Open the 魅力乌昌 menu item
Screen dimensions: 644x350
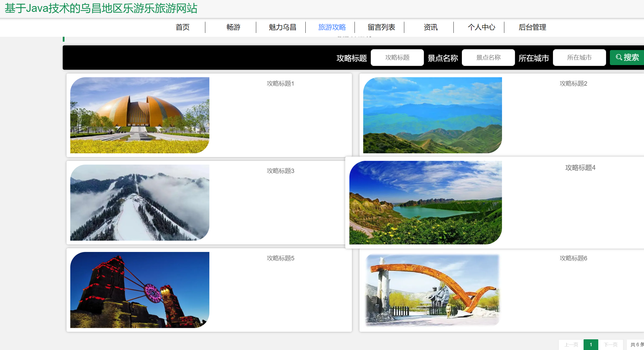pos(283,27)
